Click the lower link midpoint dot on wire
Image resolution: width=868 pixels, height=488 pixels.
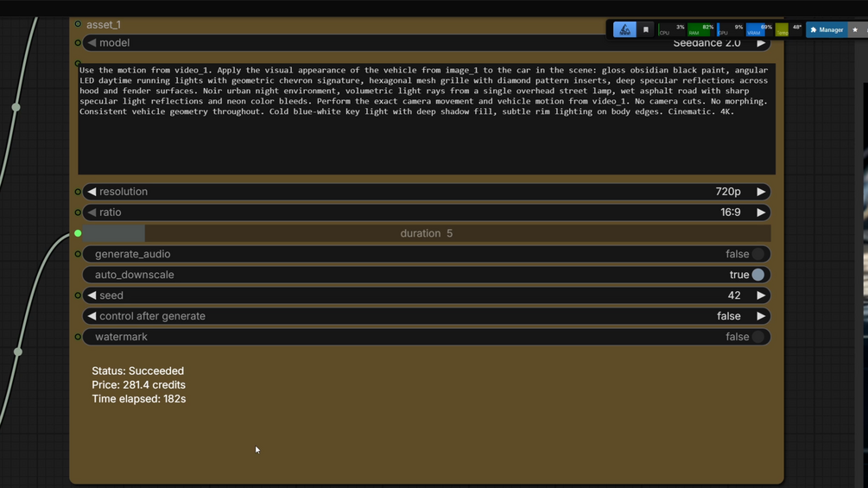[x=18, y=352]
